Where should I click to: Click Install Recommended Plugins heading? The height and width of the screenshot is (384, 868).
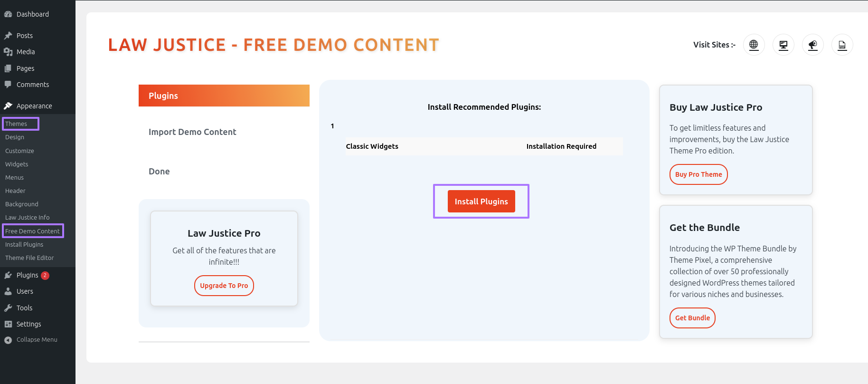click(484, 107)
